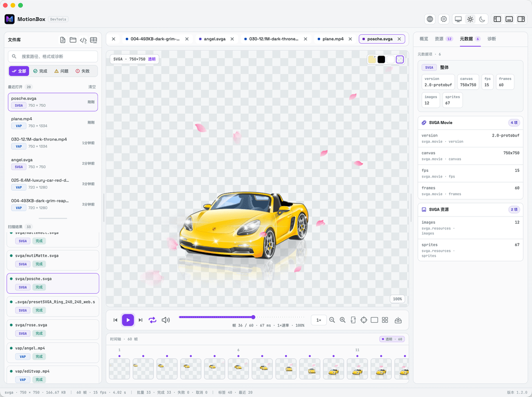The width and height of the screenshot is (532, 397).
Task: Open recent 025-6.4M-luxury-car-red file
Action: tap(53, 184)
